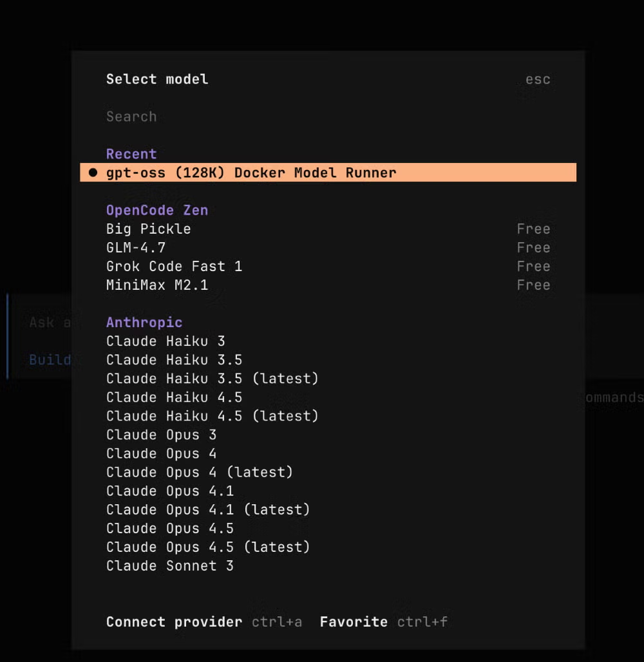This screenshot has width=644, height=662.
Task: Click the filled dot icon beside gpt-oss
Action: point(92,173)
